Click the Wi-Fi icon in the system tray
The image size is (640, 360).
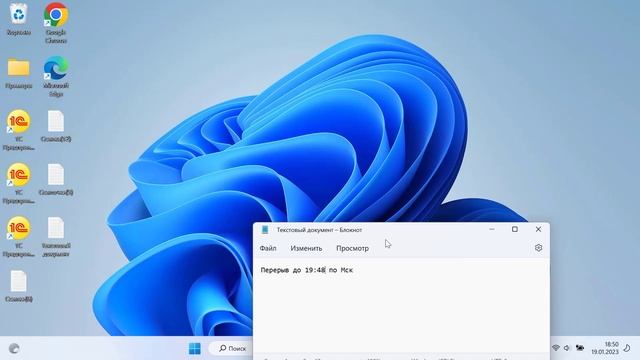tap(556, 348)
